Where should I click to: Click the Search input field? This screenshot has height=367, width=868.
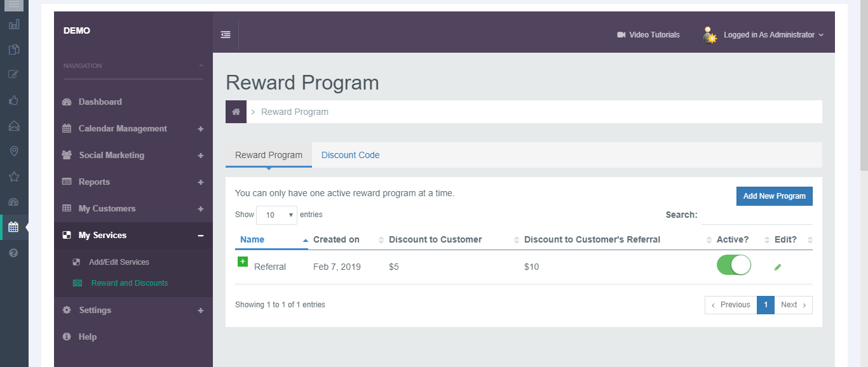(x=756, y=215)
